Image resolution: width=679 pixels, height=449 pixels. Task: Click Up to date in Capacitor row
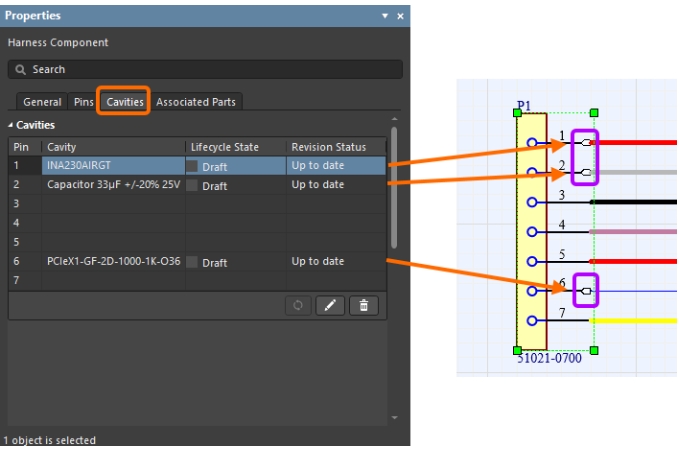click(x=318, y=184)
